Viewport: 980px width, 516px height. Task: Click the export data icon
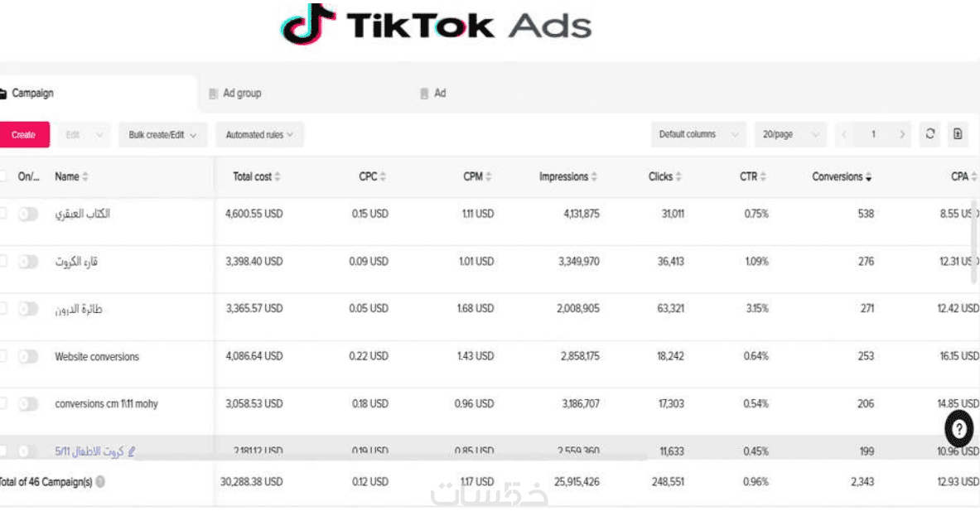pyautogui.click(x=958, y=134)
